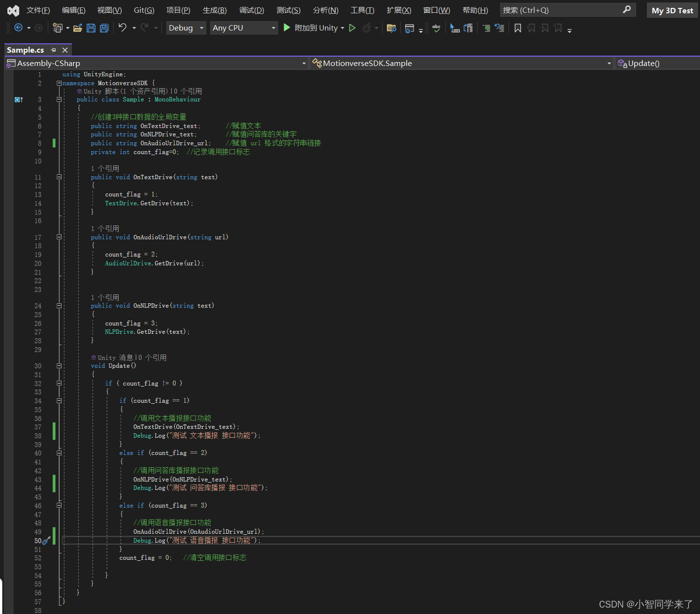Open the 窗口(W) menu
The width and height of the screenshot is (700, 614).
pyautogui.click(x=437, y=10)
